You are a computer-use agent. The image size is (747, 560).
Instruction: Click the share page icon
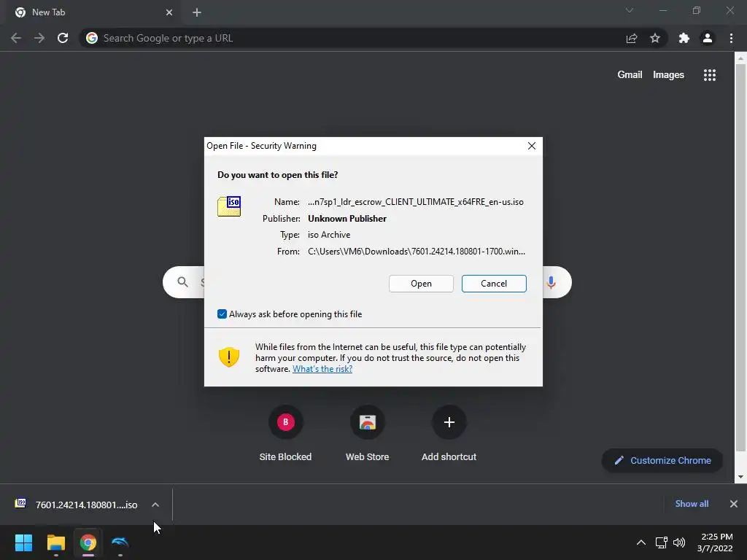(x=632, y=38)
